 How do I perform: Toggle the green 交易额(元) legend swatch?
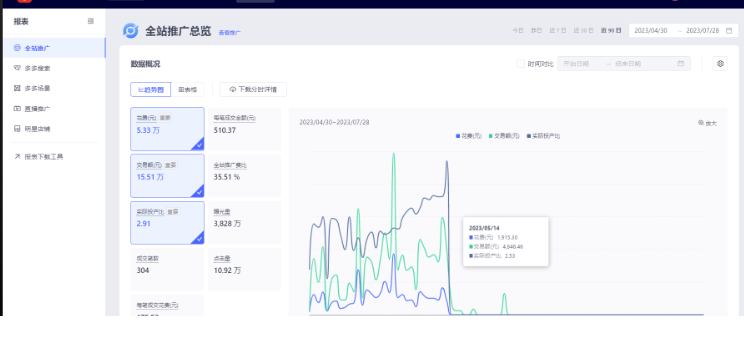coord(491,136)
